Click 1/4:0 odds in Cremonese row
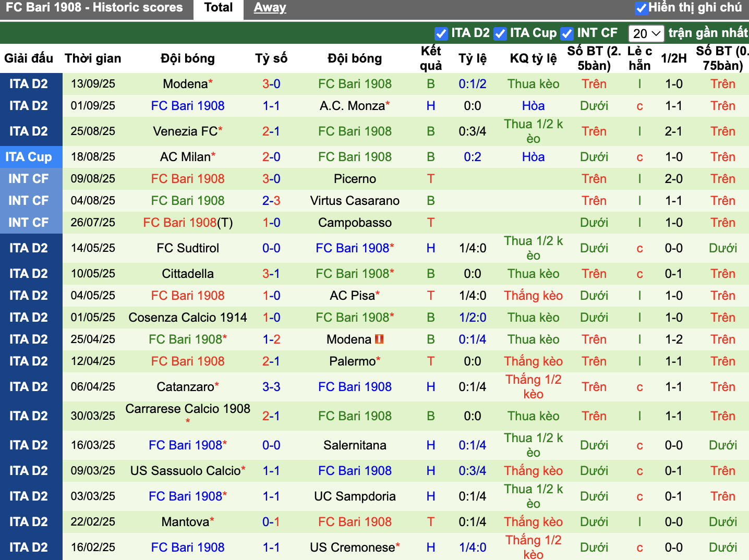Image resolution: width=749 pixels, height=560 pixels. pyautogui.click(x=473, y=547)
